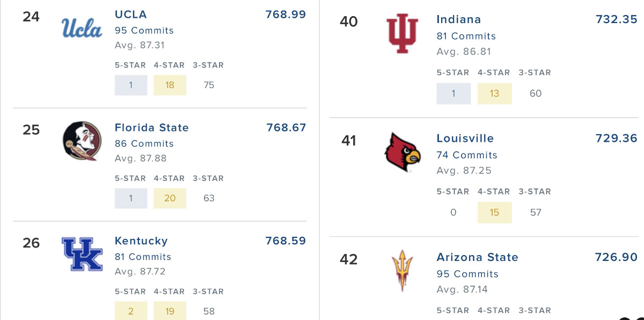Select Louisville's 4-star count box showing 15
The height and width of the screenshot is (320, 644).
(x=495, y=213)
